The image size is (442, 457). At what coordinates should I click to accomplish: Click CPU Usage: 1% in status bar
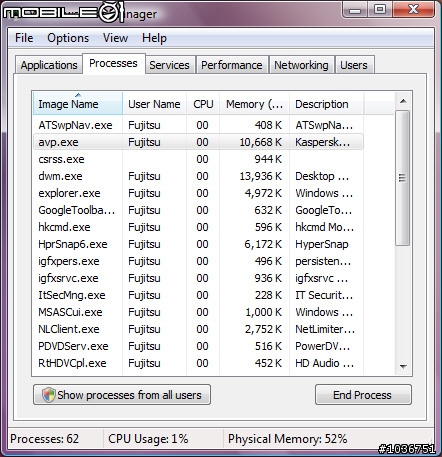pos(148,439)
